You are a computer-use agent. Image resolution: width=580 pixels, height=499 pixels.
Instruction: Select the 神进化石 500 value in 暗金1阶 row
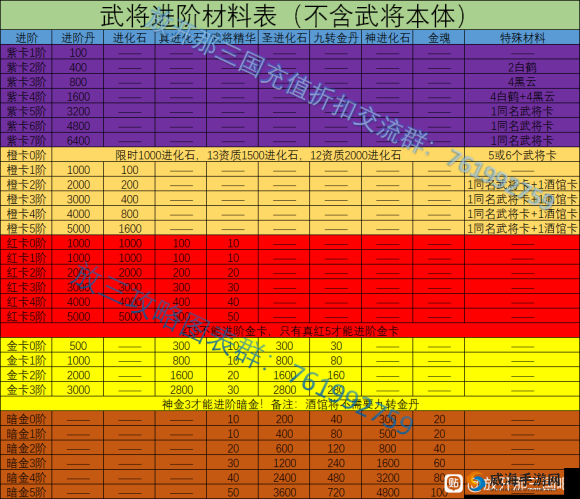(388, 434)
